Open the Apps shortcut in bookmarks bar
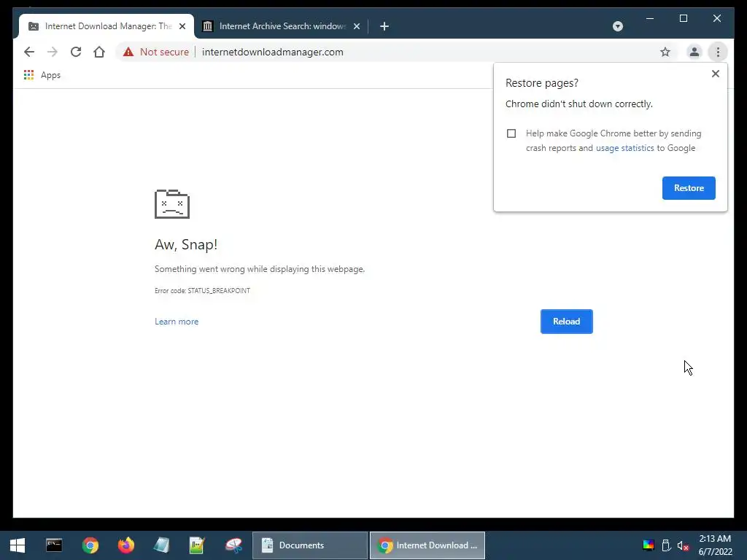Viewport: 747px width, 560px height. pyautogui.click(x=42, y=75)
